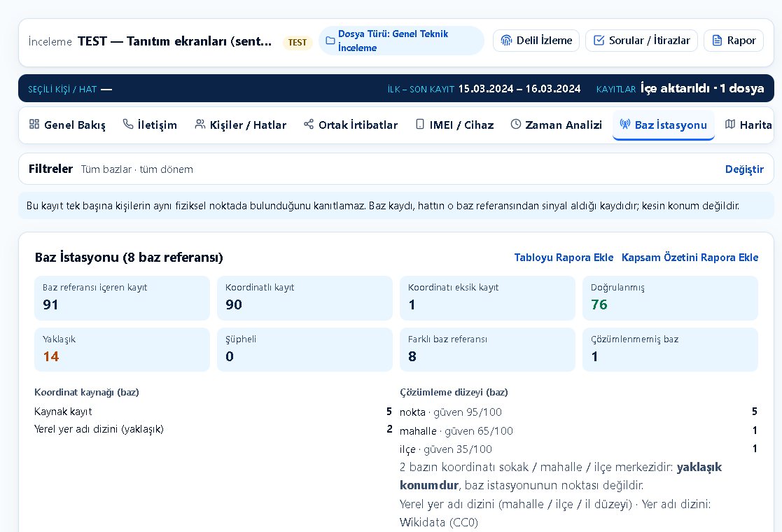Viewport: 782px width, 532px height.
Task: Click the document icon on Rapor button
Action: point(717,41)
